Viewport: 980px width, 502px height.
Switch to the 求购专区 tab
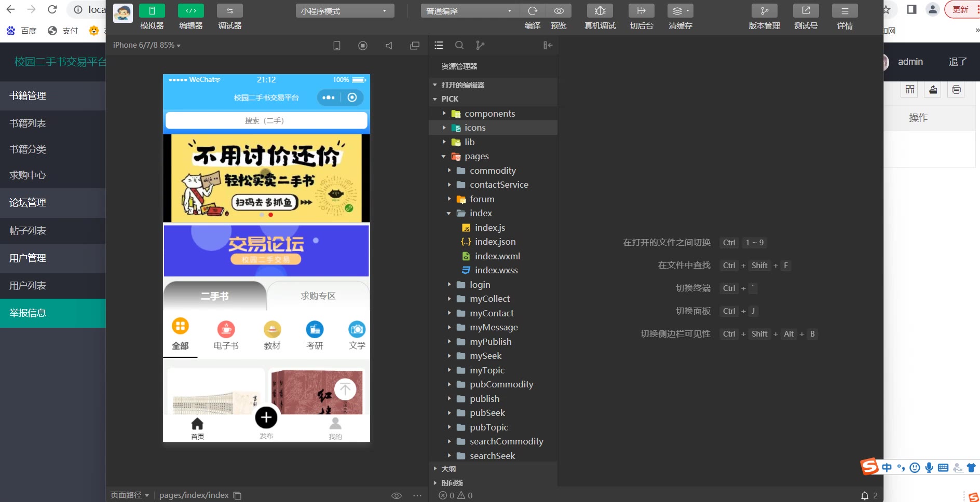click(318, 296)
